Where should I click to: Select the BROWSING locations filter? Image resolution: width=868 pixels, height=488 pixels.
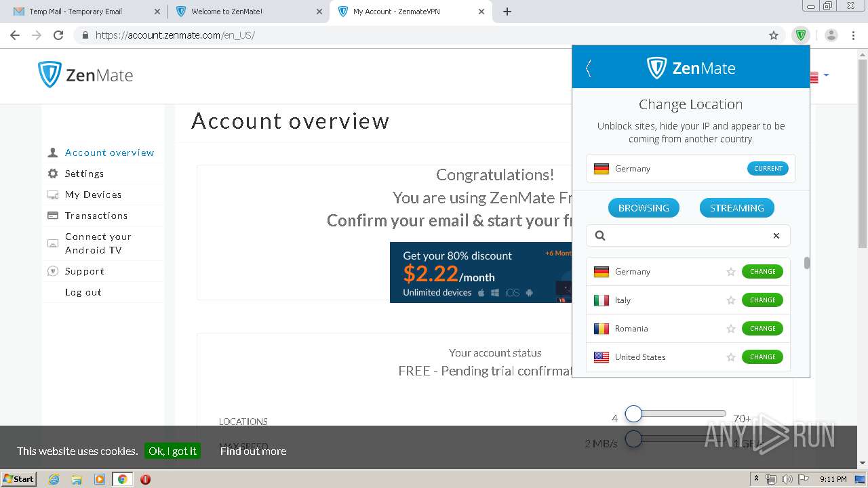click(x=644, y=208)
